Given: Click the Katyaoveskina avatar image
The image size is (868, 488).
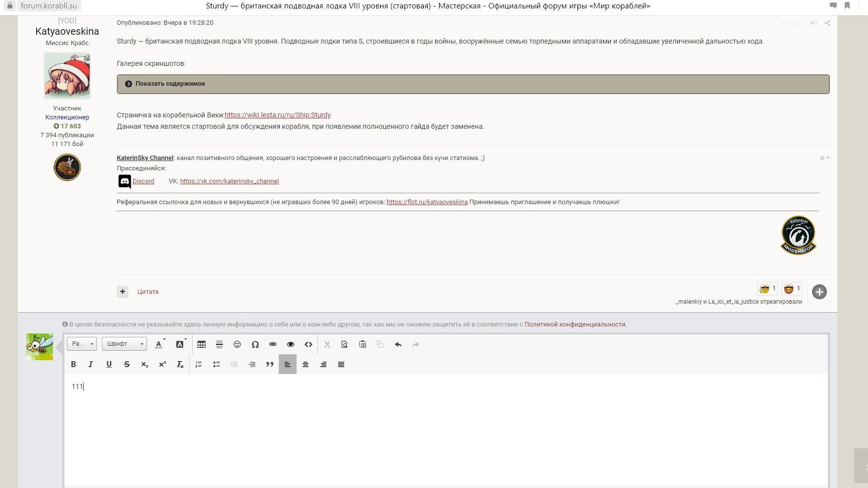Looking at the screenshot, I should coord(67,76).
